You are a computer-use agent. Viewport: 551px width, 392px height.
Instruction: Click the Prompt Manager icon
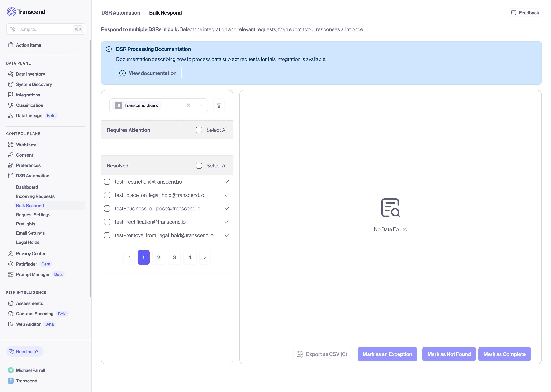(x=11, y=274)
